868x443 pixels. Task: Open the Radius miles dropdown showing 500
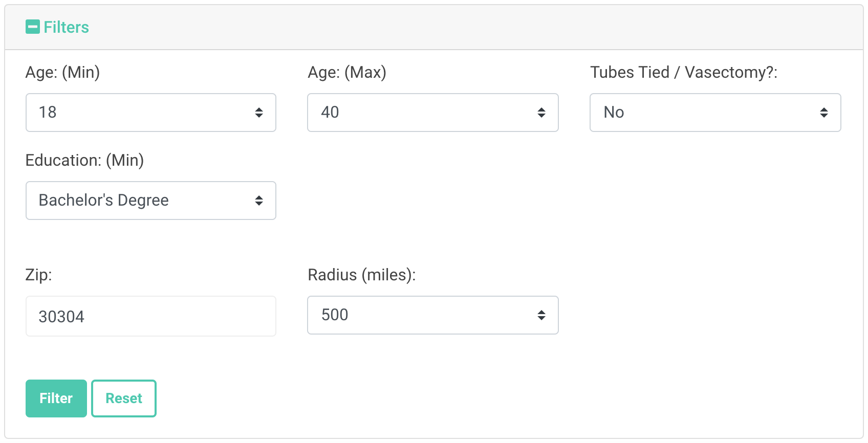click(x=432, y=315)
